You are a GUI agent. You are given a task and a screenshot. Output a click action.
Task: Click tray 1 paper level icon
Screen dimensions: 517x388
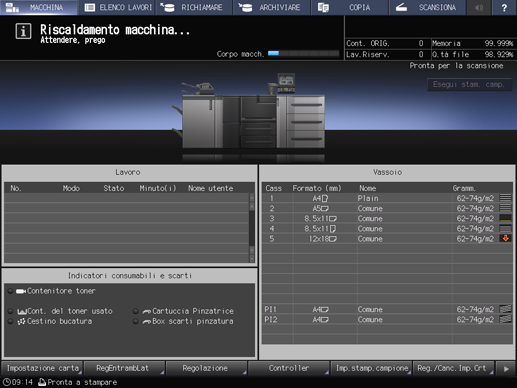click(x=505, y=198)
